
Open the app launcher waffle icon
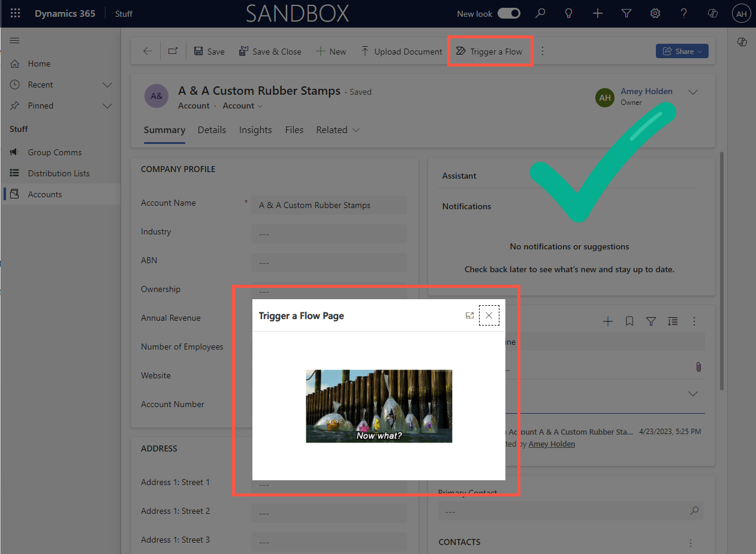(x=15, y=13)
